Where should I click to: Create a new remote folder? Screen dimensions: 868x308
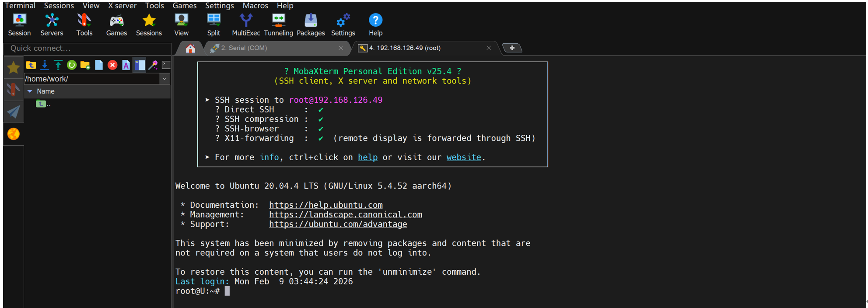coord(85,65)
